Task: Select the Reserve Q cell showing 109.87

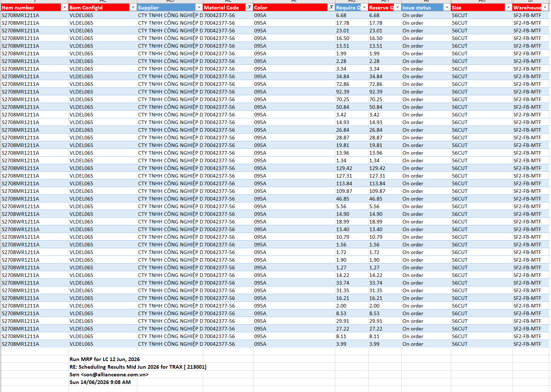Action: tap(385, 191)
